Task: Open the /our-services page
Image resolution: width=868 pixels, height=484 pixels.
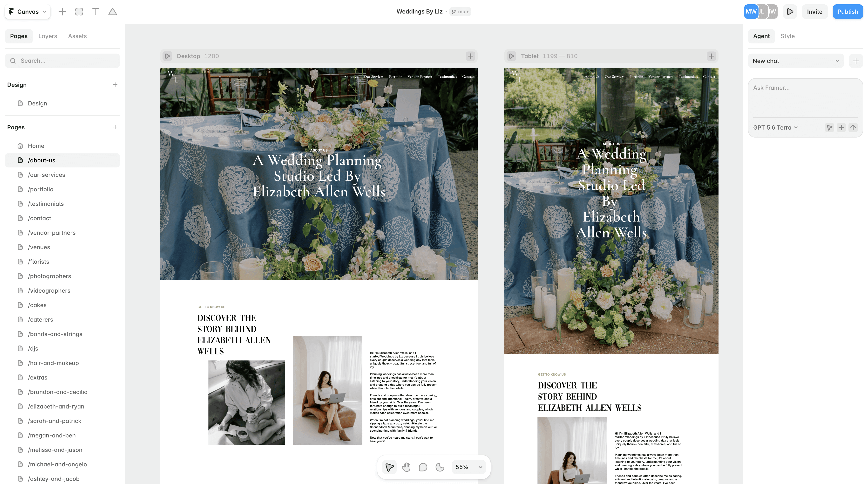Action: click(x=62, y=175)
